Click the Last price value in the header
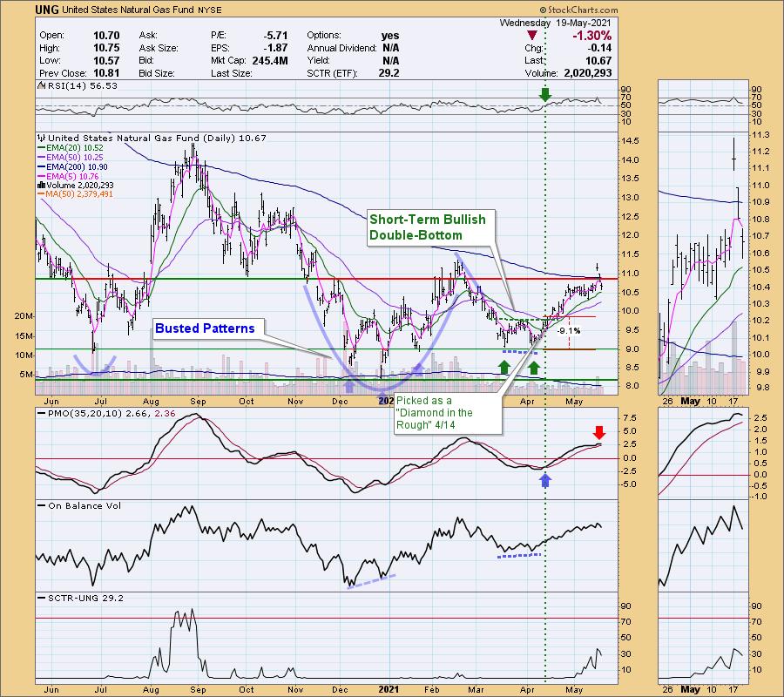Viewport: 784px width, 697px height. coord(598,60)
